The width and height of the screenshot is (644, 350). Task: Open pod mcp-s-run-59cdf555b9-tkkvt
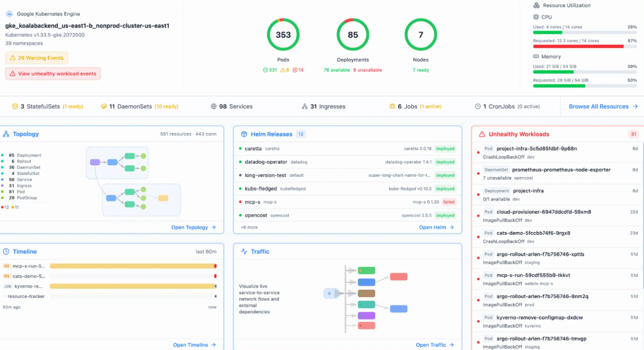[557, 279]
